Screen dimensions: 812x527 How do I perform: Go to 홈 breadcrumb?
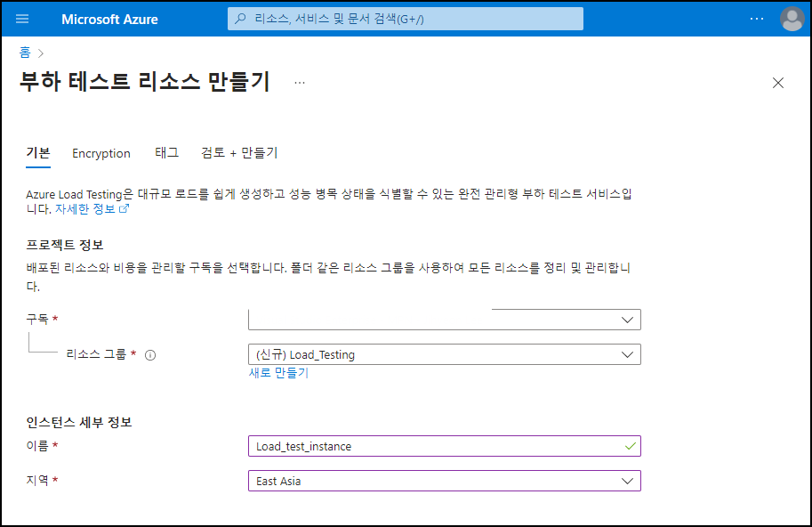click(x=25, y=53)
